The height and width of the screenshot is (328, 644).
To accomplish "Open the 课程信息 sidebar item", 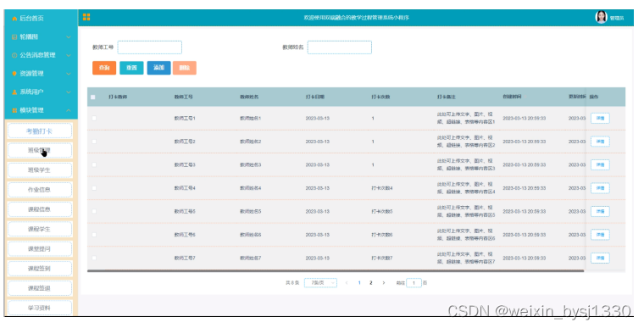I will click(x=40, y=209).
